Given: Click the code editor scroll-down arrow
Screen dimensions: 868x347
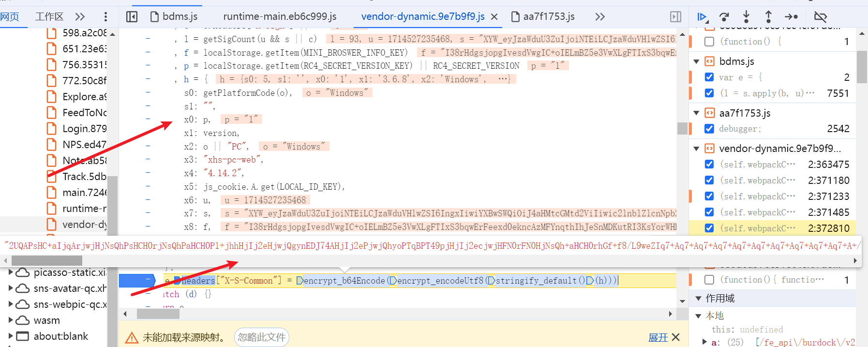Looking at the screenshot, I should coord(682,302).
